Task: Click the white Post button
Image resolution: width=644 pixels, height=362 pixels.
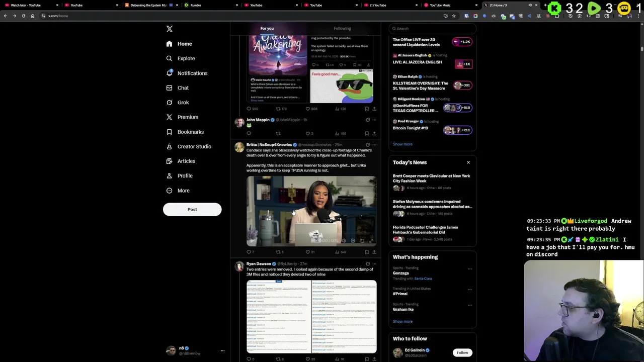Action: tap(192, 210)
